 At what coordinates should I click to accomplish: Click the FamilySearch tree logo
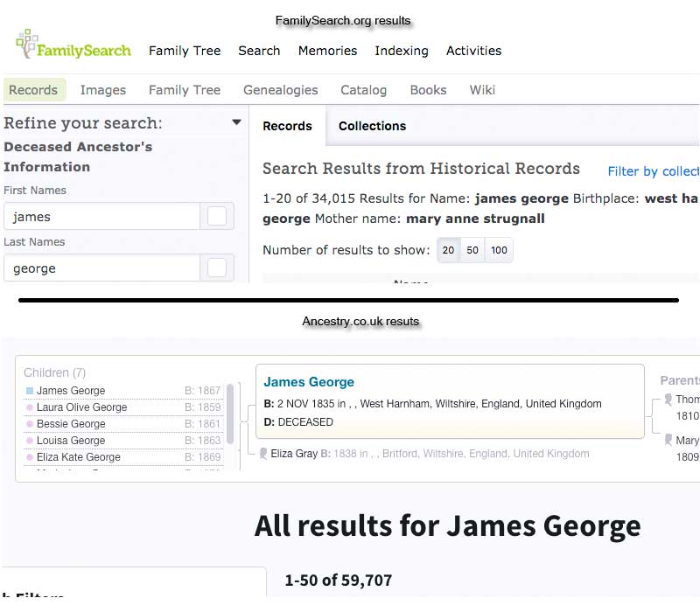tap(27, 44)
